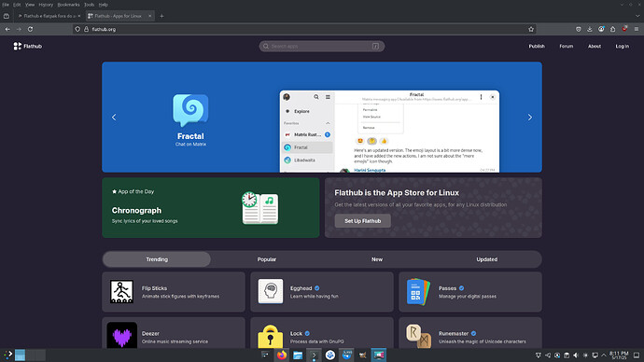Go back one page

pyautogui.click(x=7, y=29)
